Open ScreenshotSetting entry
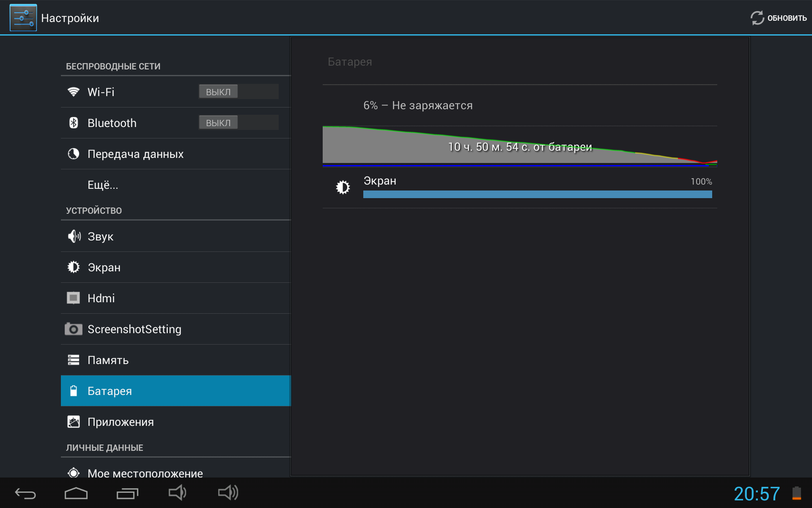812x508 pixels. (x=176, y=329)
